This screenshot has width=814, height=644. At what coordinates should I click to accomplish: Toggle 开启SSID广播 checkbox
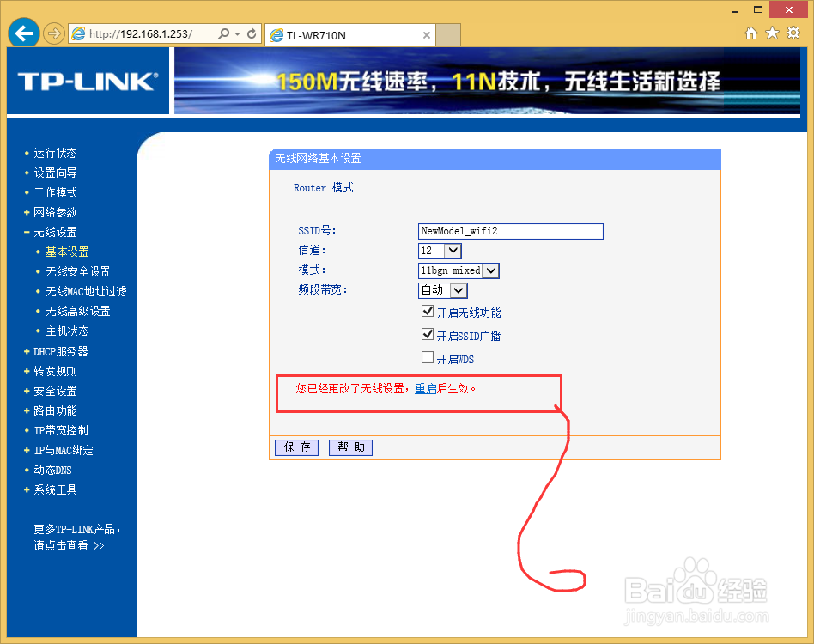(x=428, y=334)
